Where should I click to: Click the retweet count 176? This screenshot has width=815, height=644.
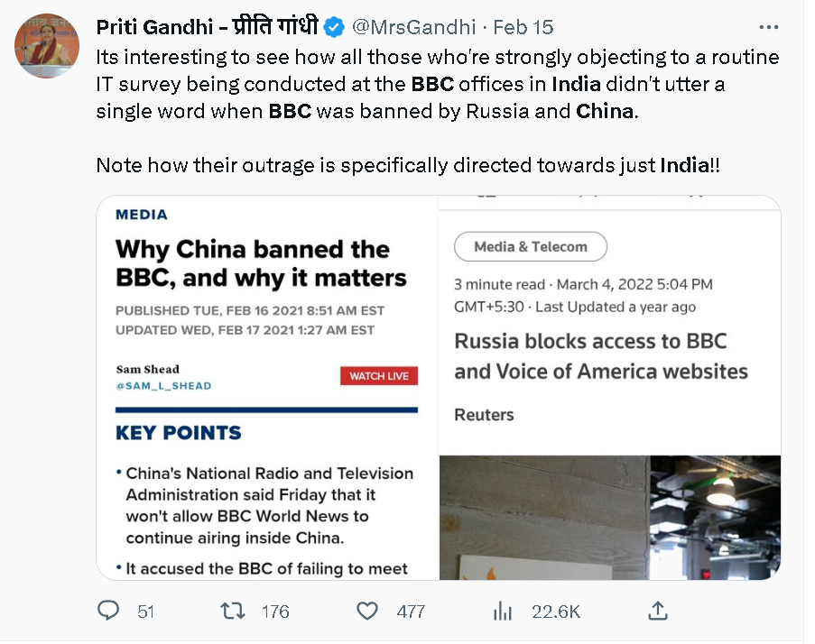274,612
